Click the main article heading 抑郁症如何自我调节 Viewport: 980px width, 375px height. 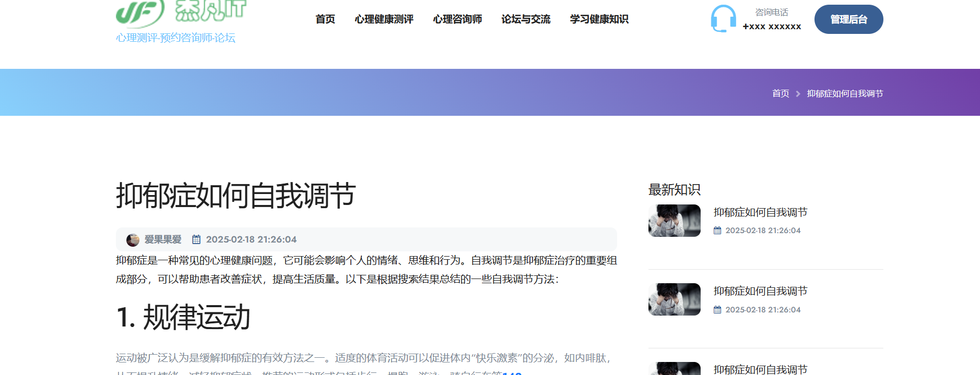click(x=235, y=196)
